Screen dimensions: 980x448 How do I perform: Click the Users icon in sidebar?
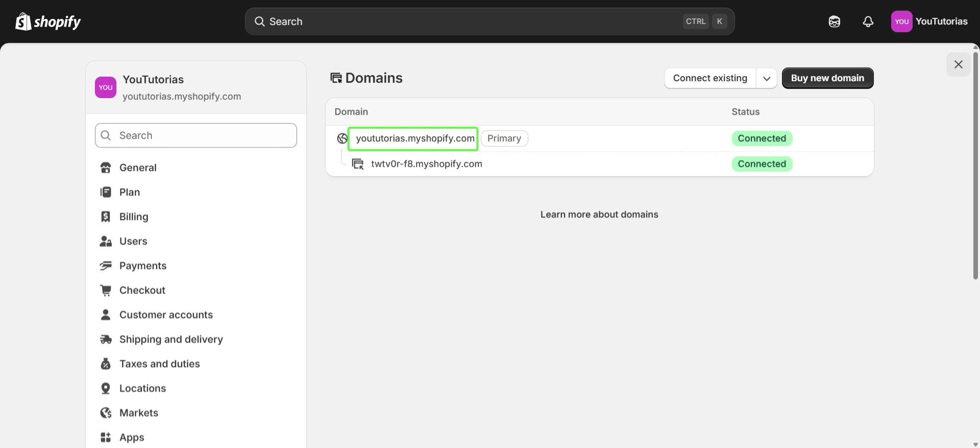coord(106,241)
